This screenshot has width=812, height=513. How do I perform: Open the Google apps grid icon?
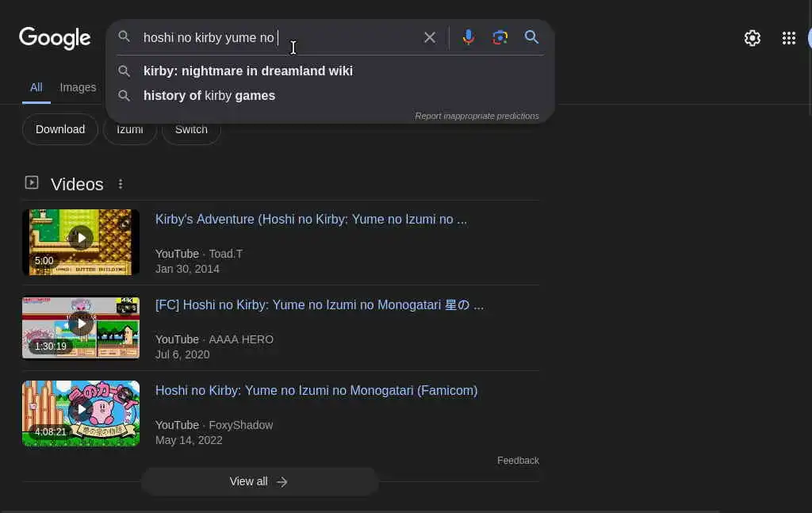pyautogui.click(x=789, y=38)
